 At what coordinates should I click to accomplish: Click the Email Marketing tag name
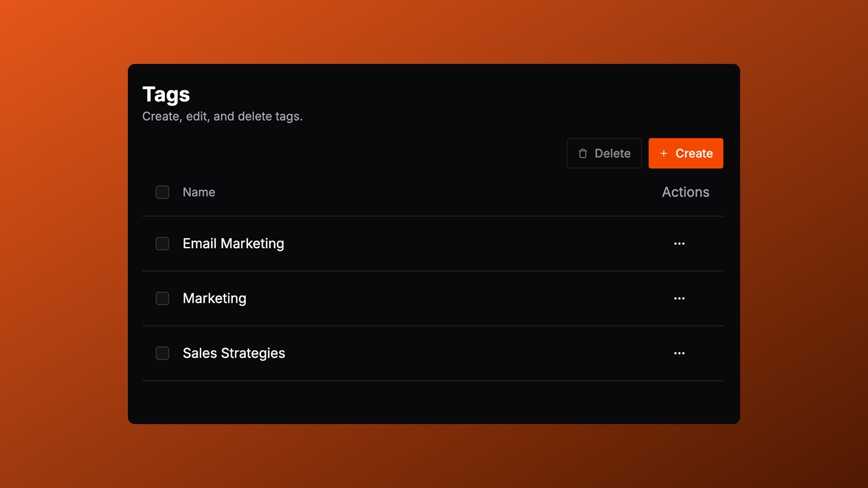(x=233, y=243)
